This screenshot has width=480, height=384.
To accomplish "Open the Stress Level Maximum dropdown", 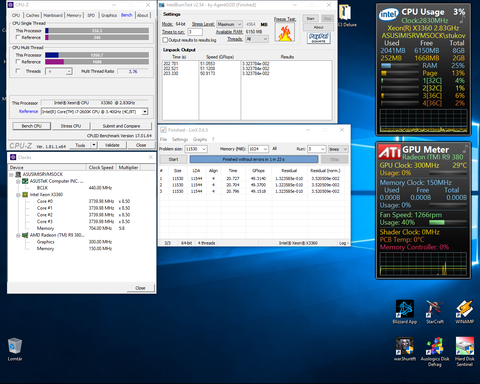I will (229, 24).
